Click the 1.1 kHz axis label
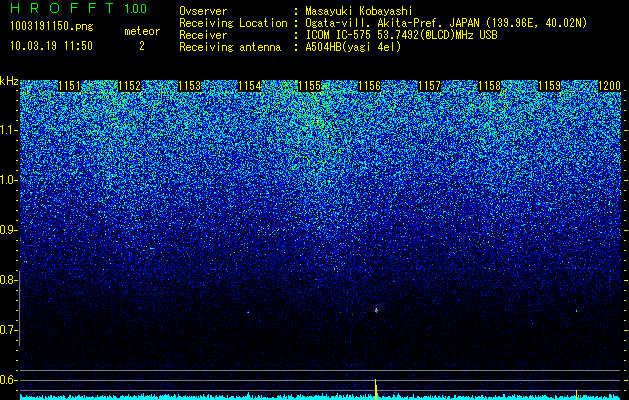 pos(8,130)
